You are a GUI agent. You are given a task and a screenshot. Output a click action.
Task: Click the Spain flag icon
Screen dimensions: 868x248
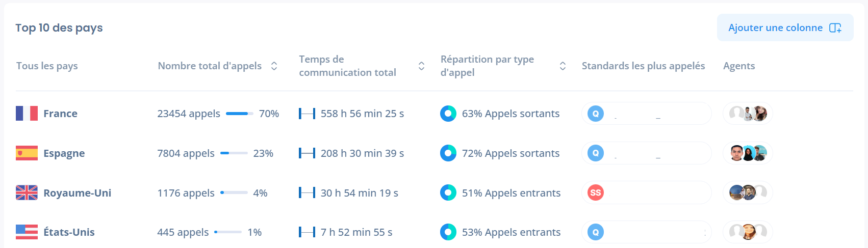(x=27, y=153)
